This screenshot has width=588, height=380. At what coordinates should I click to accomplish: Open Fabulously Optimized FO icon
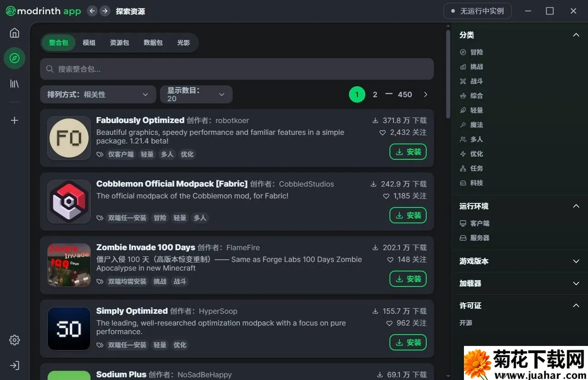click(x=69, y=138)
